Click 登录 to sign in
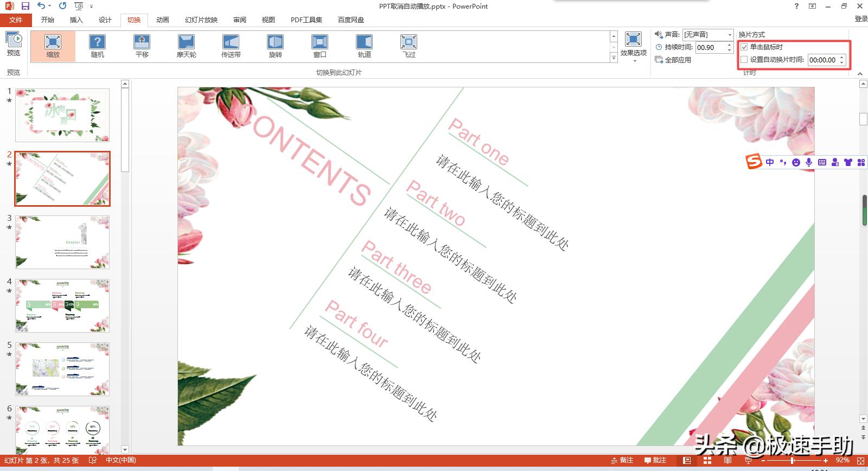Viewport: 868px width, 471px height. coord(861,19)
